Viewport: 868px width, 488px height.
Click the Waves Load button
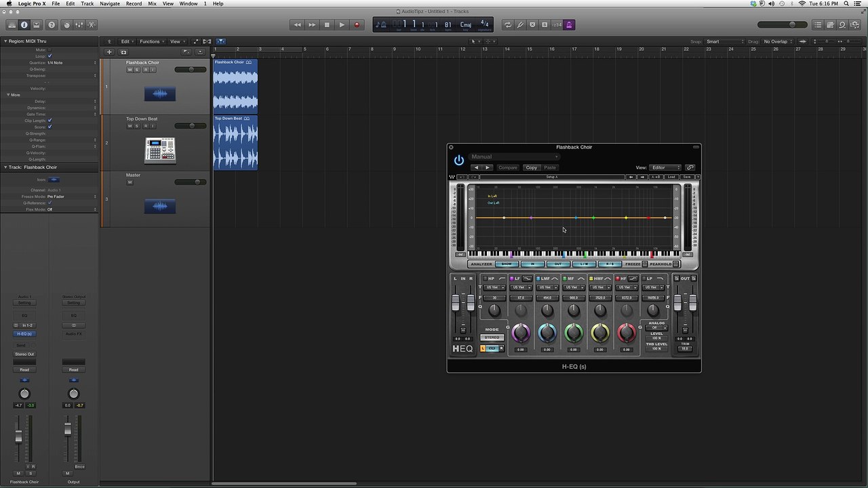[x=671, y=177]
